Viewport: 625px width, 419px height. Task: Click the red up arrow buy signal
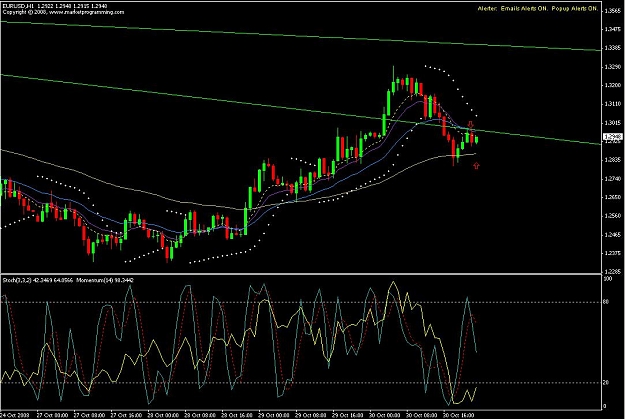[476, 165]
